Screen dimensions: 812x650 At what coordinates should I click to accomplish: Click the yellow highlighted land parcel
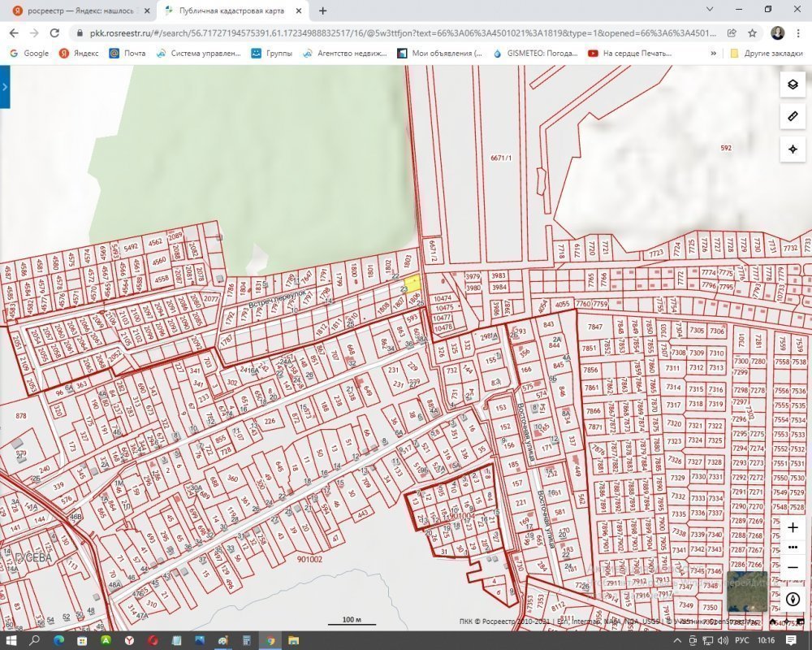pos(413,284)
